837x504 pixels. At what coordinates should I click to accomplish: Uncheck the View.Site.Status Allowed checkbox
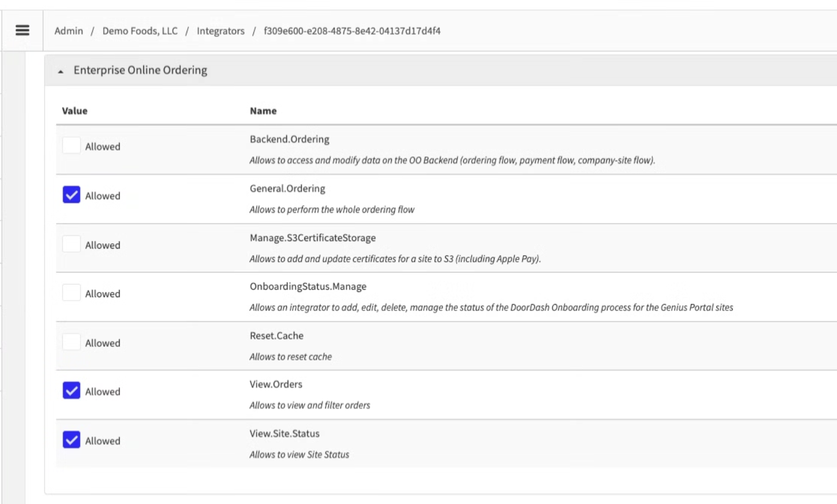(71, 440)
